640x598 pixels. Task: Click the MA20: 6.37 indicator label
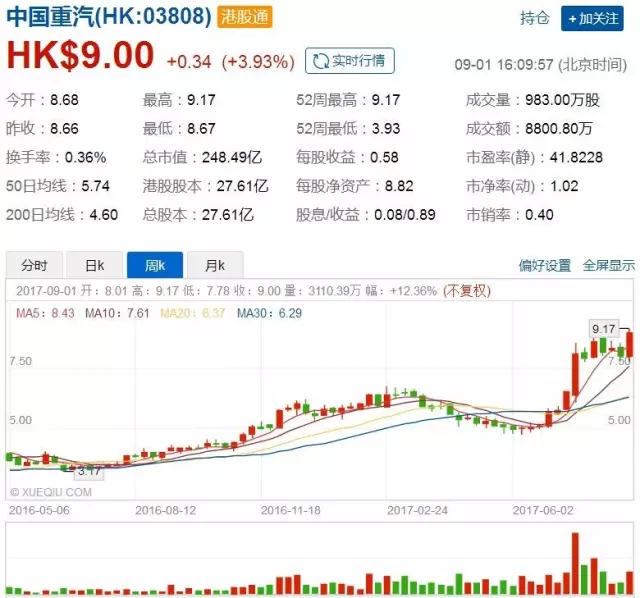click(x=193, y=313)
